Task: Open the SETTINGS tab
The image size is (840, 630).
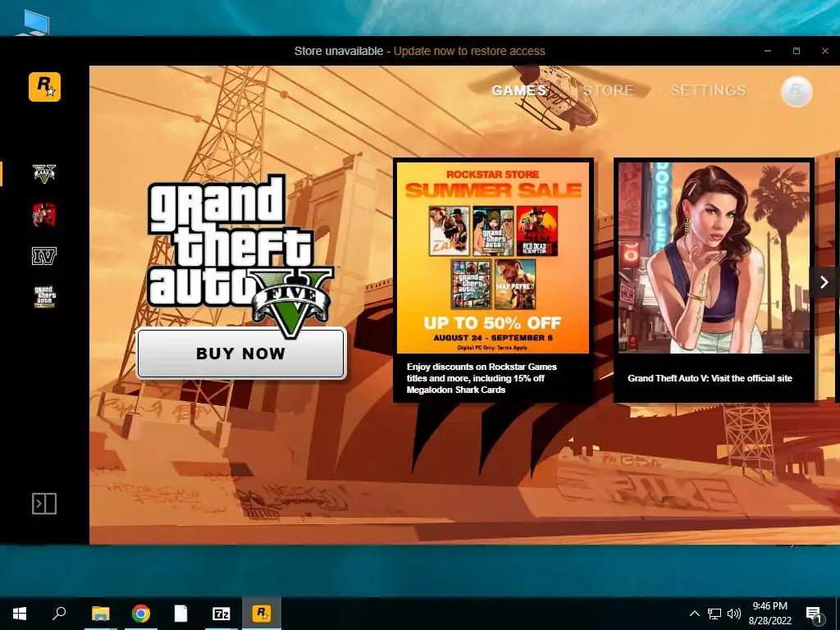Action: click(708, 90)
